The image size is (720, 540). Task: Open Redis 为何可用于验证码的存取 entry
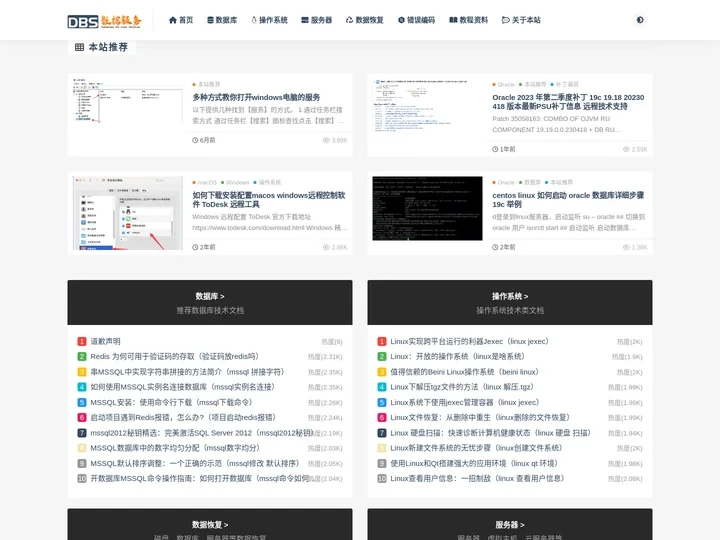tap(174, 357)
